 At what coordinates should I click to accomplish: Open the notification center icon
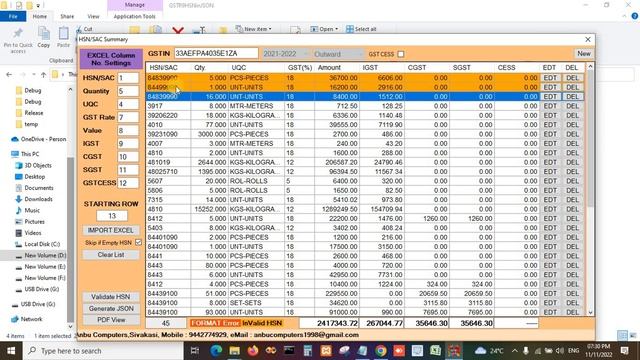624,351
